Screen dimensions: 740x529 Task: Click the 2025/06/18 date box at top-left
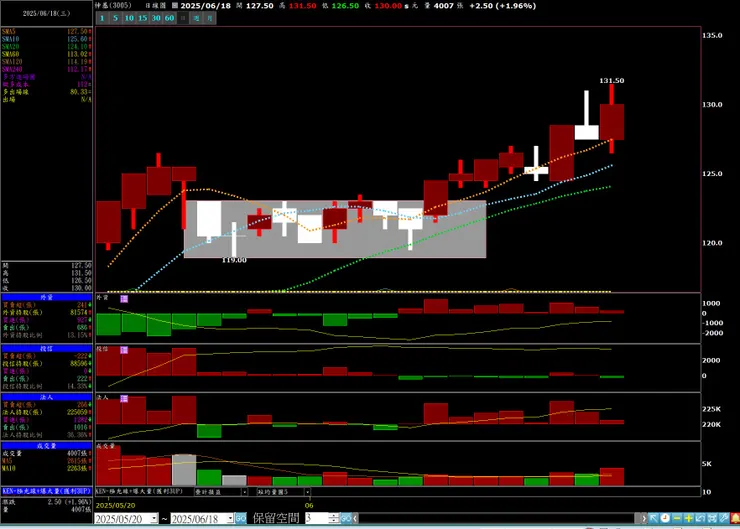click(x=46, y=13)
